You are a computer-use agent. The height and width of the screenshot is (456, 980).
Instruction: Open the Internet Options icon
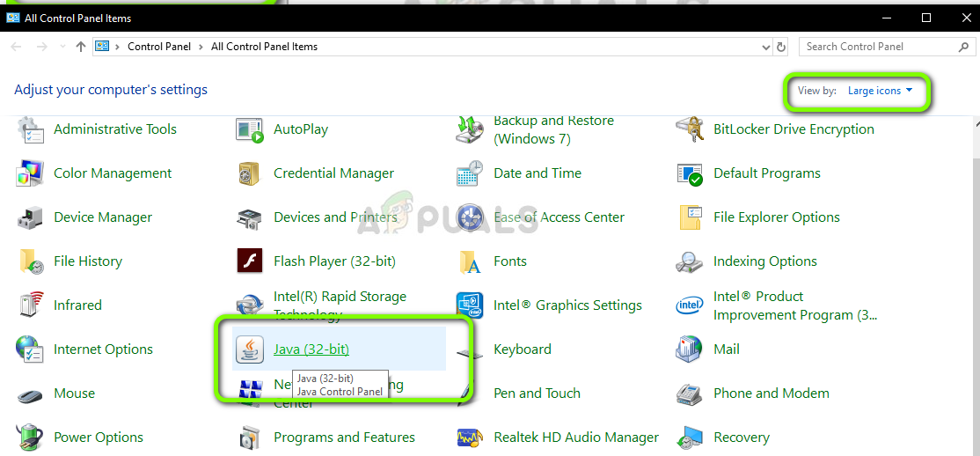tap(31, 349)
